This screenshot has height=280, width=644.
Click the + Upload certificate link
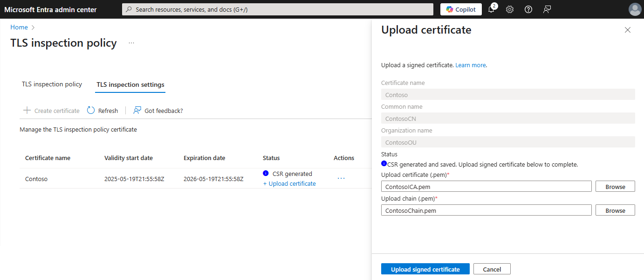pyautogui.click(x=289, y=184)
